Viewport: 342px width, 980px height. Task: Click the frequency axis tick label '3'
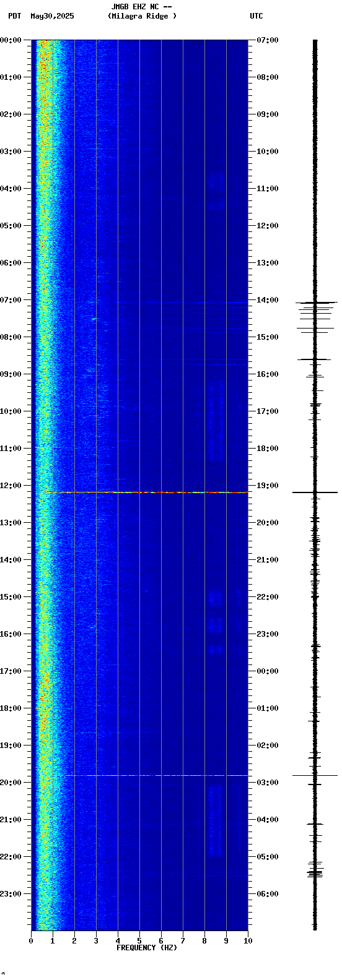coord(96,941)
